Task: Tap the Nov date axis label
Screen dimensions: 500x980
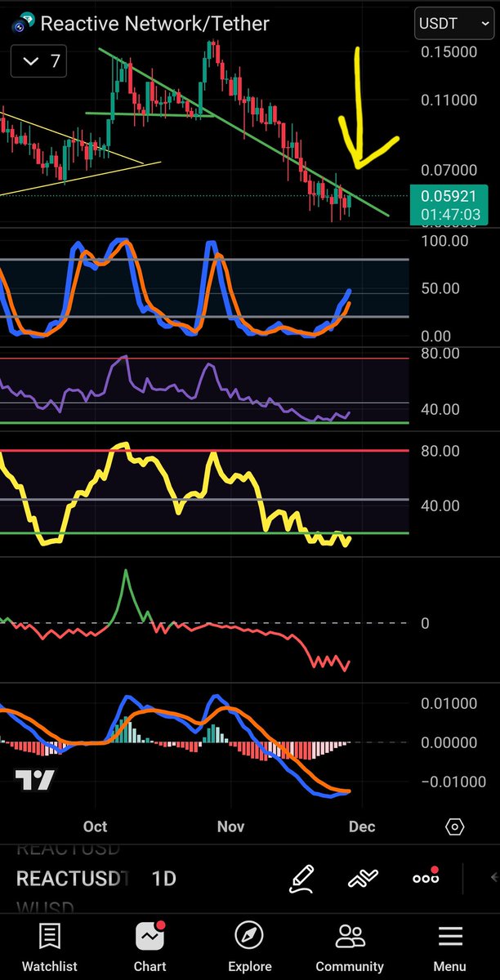Action: click(231, 826)
